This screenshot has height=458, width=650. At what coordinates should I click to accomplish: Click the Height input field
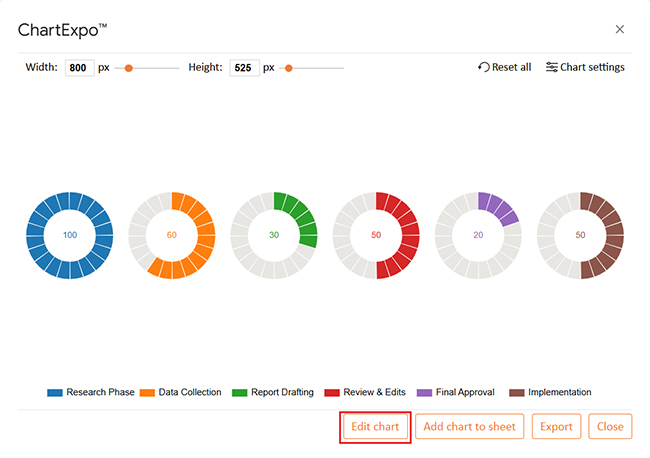[x=245, y=68]
